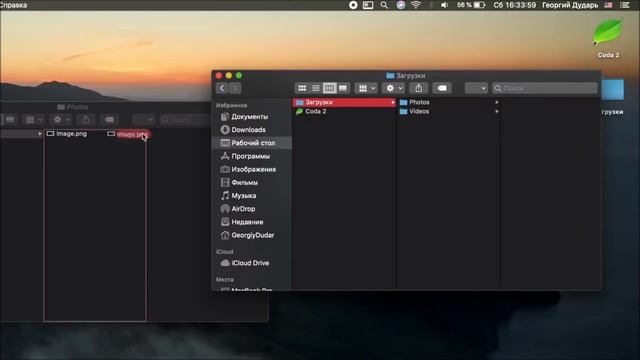Open iCloud Drive in the sidebar
The image size is (640, 360).
pos(250,263)
